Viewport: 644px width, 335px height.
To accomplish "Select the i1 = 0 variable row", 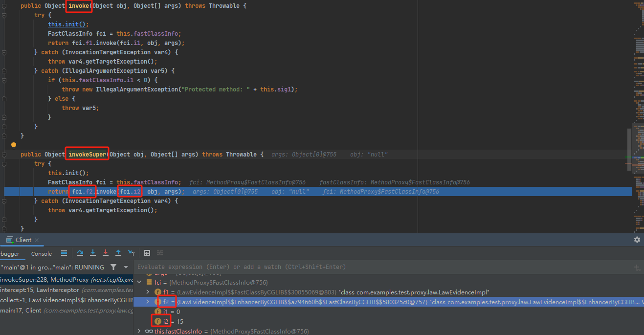I will [389, 312].
